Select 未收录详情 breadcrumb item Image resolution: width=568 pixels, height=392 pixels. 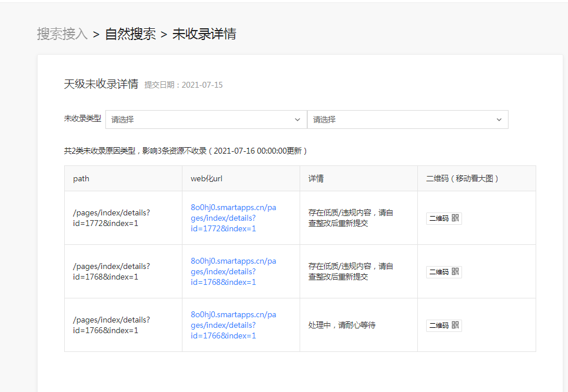204,34
